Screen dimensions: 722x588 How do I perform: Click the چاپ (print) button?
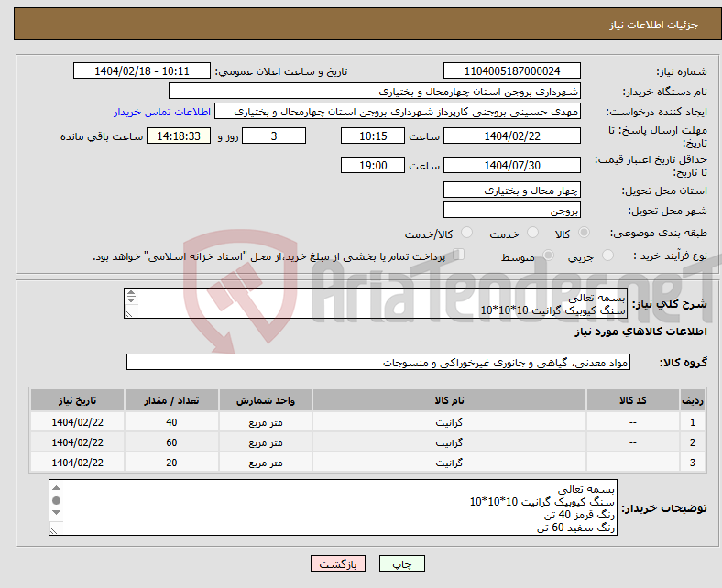coord(401,563)
